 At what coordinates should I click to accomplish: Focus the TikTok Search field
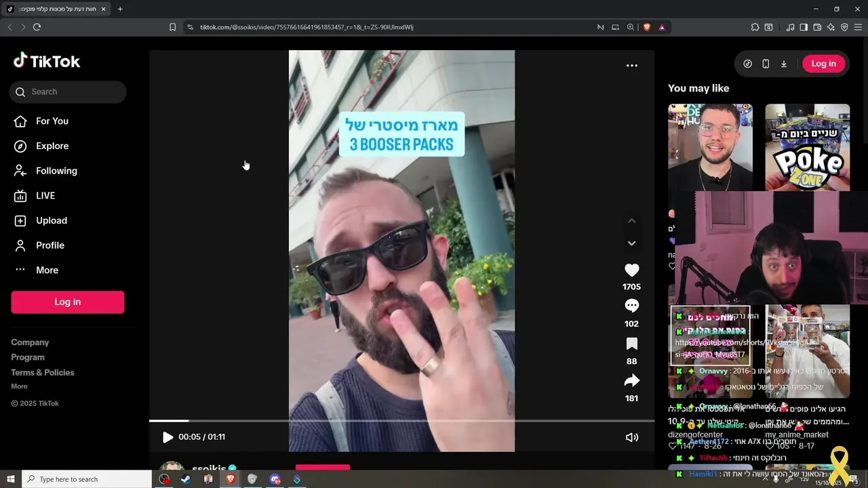click(x=68, y=91)
